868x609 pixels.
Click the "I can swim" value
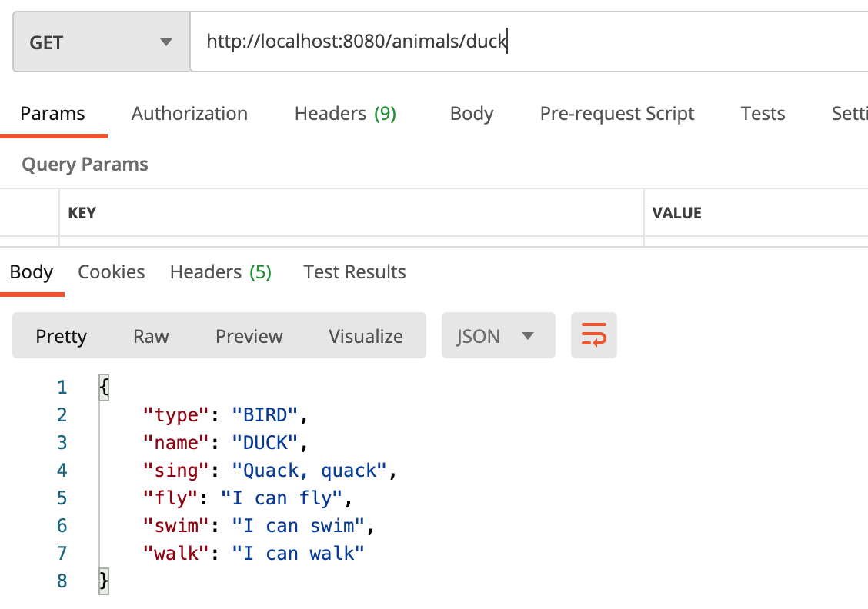pos(298,525)
